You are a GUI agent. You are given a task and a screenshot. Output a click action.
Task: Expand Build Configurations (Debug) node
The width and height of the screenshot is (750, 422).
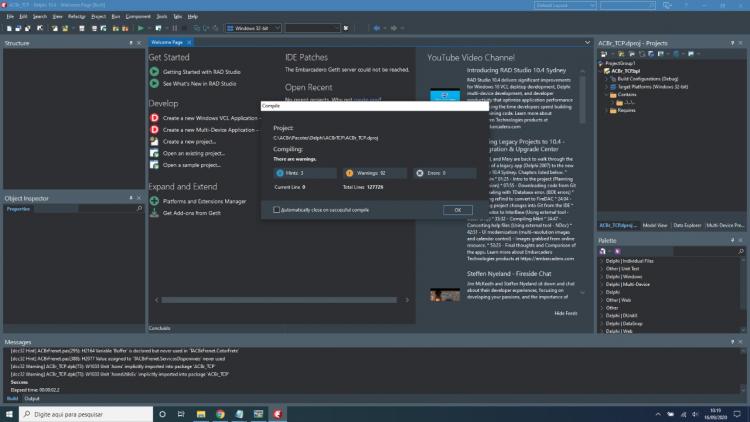(607, 79)
